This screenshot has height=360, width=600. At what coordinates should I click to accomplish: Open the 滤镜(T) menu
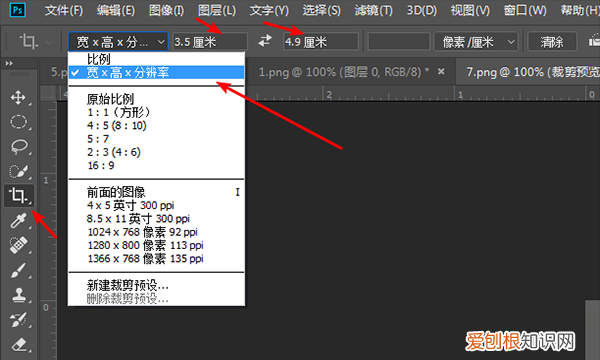tap(373, 10)
